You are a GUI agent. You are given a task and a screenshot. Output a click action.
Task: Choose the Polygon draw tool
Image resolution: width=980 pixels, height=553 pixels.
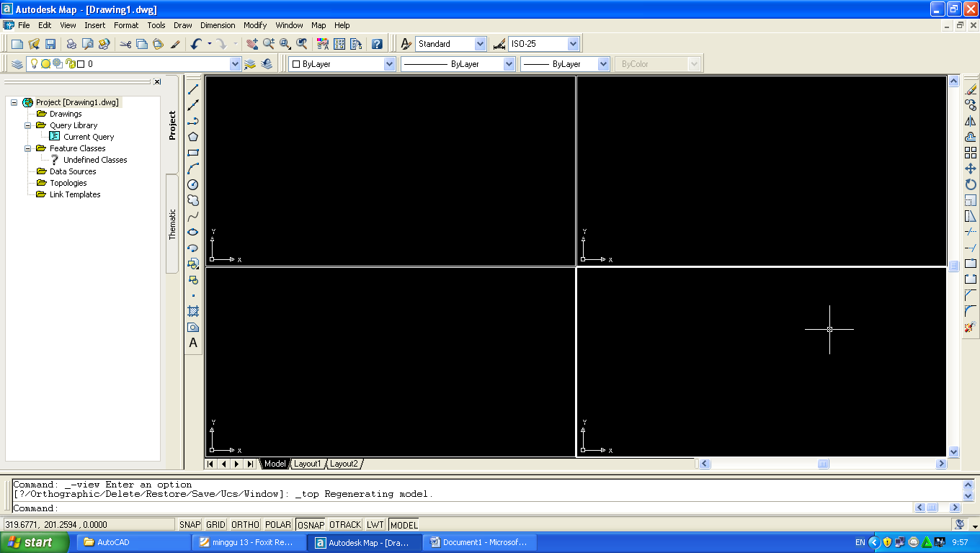point(193,137)
